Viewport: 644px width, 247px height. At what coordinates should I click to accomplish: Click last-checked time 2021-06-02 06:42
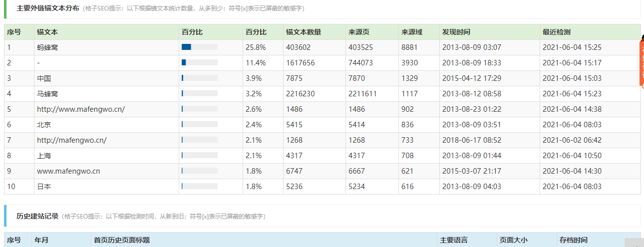coord(572,140)
